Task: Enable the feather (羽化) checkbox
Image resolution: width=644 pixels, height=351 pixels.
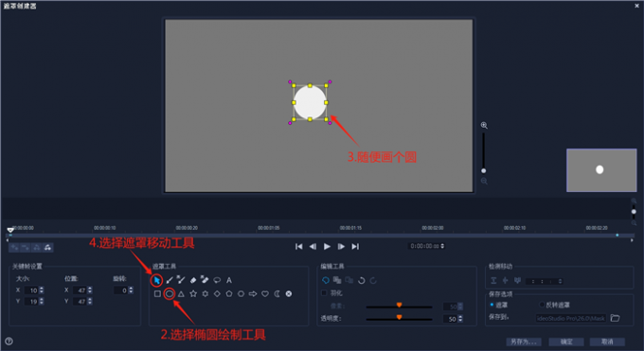Action: coord(324,292)
